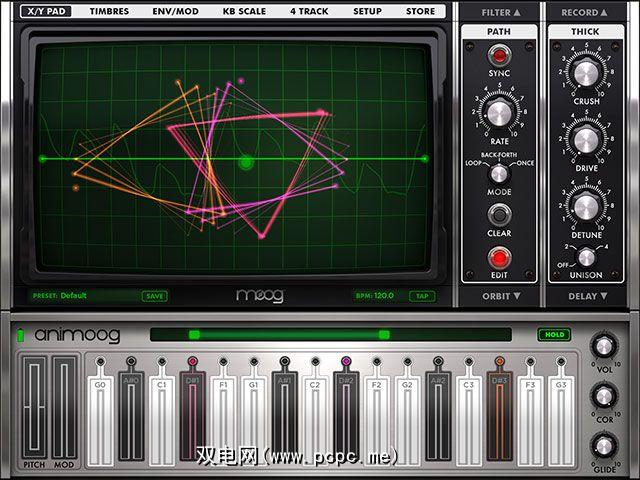Expand the RECORD module above THICK
This screenshot has height=480, width=640.
[x=584, y=13]
